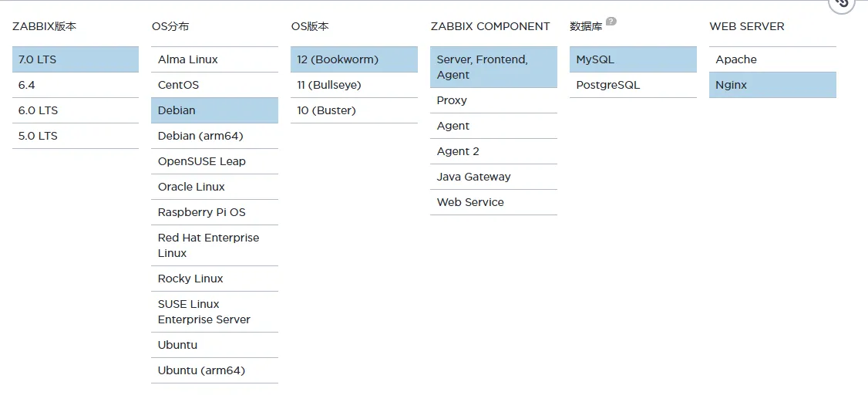Choose Oracle Linux
This screenshot has height=402, width=868.
(x=214, y=187)
